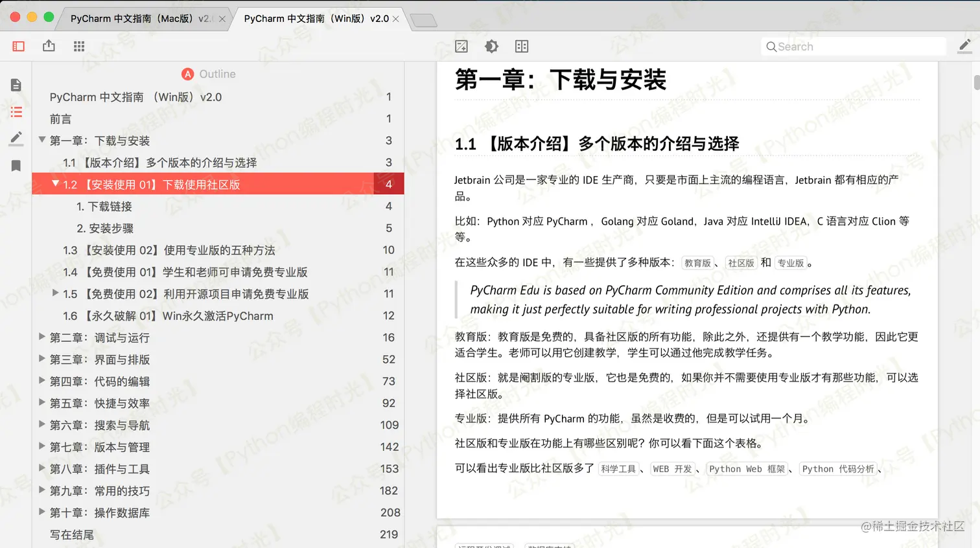Click the WEB 开发 inline code tag
The width and height of the screenshot is (980, 548).
(673, 469)
